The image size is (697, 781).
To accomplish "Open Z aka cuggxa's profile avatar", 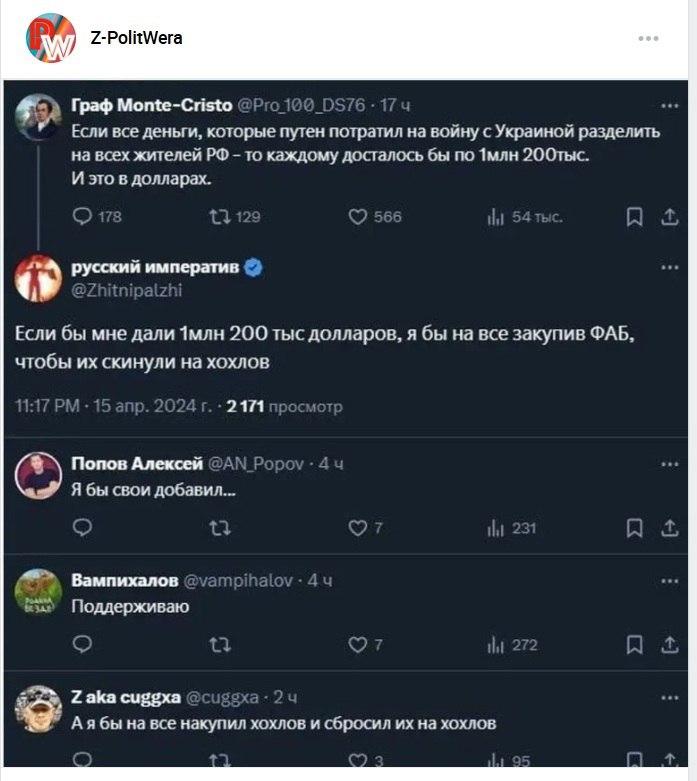I will pos(39,709).
